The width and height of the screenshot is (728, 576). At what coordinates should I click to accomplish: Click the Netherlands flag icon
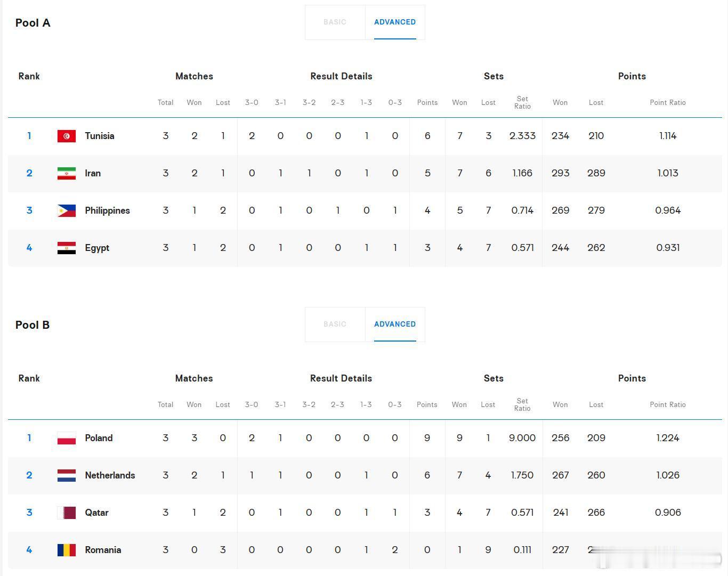pyautogui.click(x=67, y=475)
